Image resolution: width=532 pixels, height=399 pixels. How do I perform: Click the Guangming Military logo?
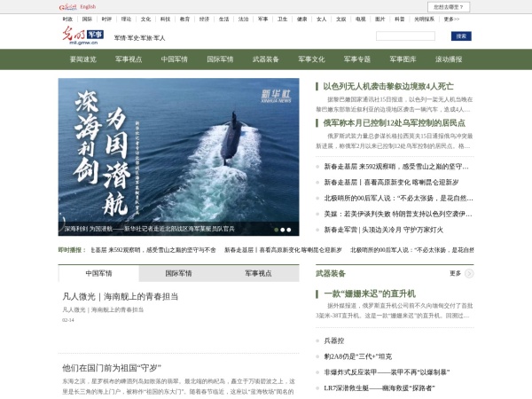click(x=82, y=36)
